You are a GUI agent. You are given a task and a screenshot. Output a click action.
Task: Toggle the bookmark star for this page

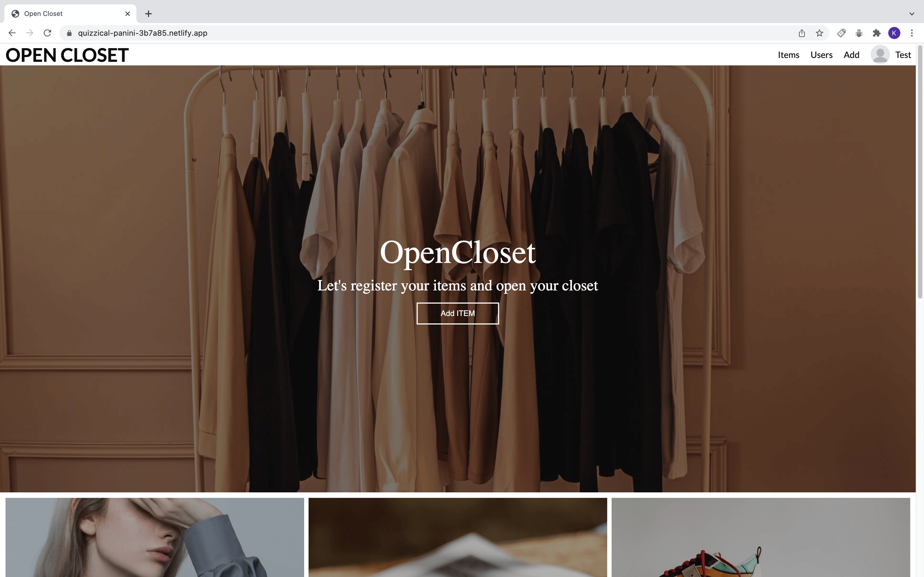pyautogui.click(x=819, y=33)
